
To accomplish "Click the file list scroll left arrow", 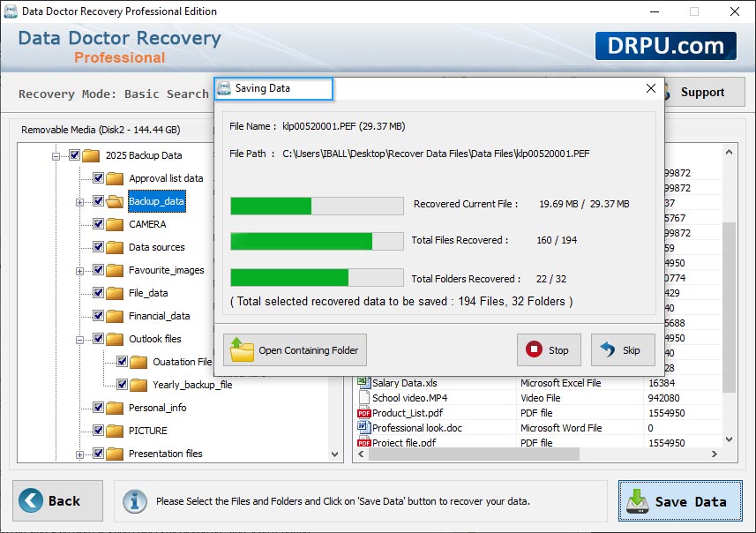I will pyautogui.click(x=361, y=454).
